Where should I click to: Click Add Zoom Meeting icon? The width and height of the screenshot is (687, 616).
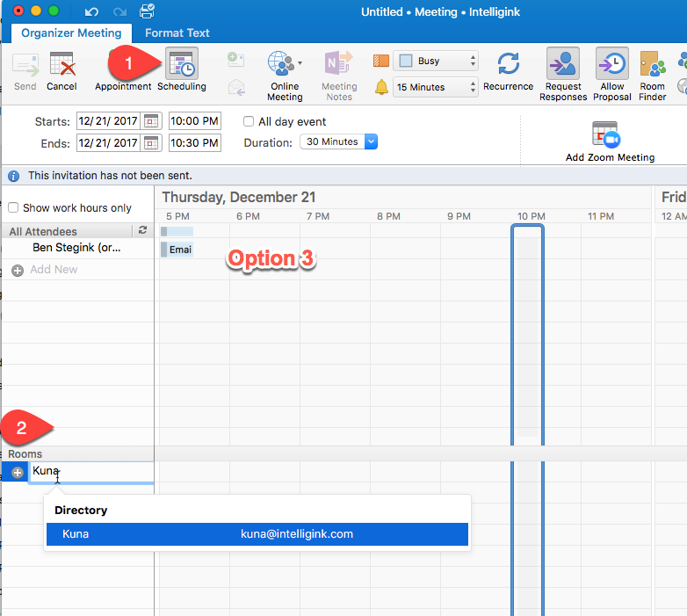tap(606, 134)
